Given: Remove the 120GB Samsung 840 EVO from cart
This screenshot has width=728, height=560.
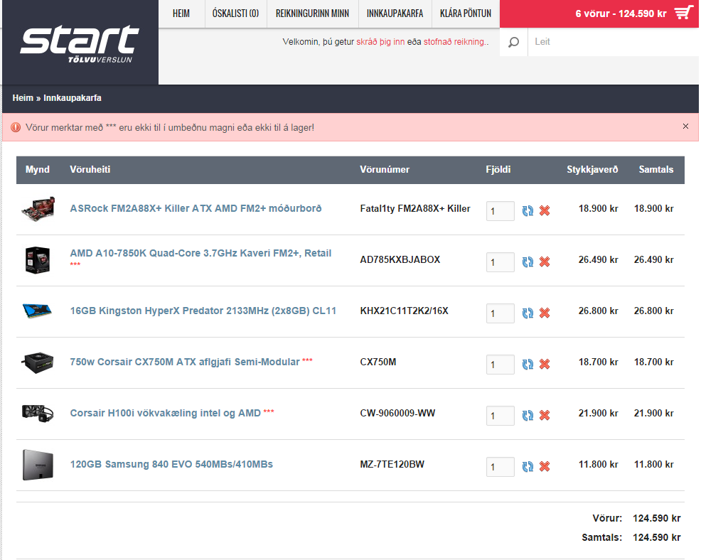Looking at the screenshot, I should pyautogui.click(x=545, y=466).
